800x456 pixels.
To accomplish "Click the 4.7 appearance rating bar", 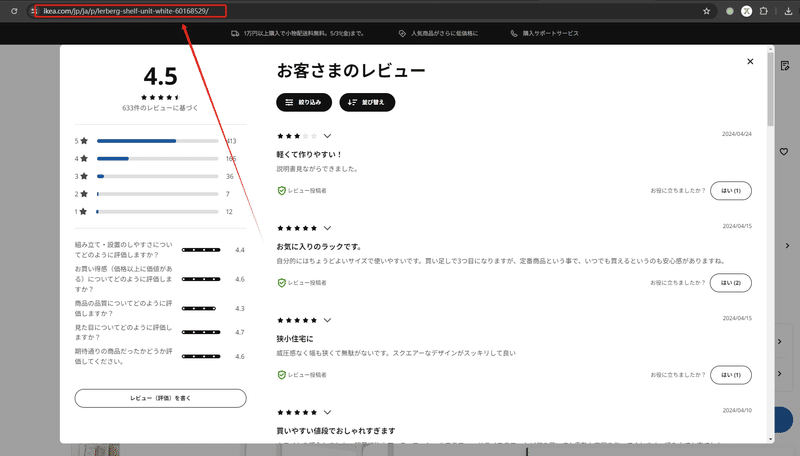I will pos(201,332).
